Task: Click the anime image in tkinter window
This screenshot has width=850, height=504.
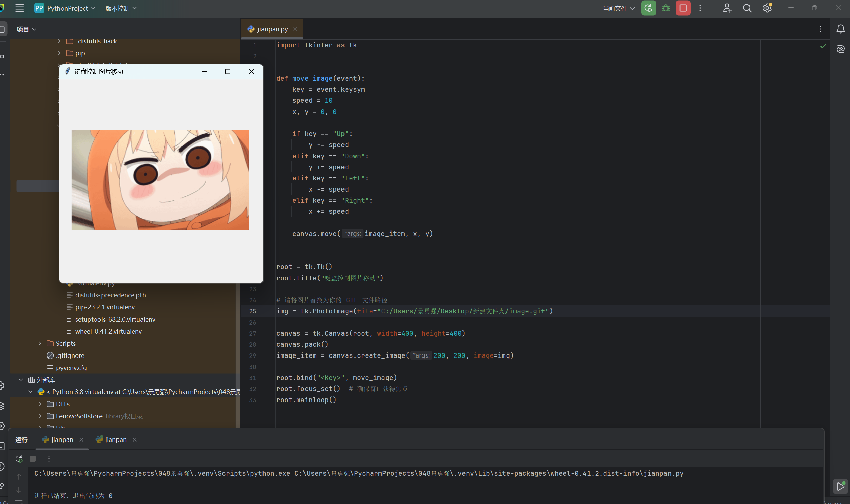Action: pyautogui.click(x=160, y=180)
